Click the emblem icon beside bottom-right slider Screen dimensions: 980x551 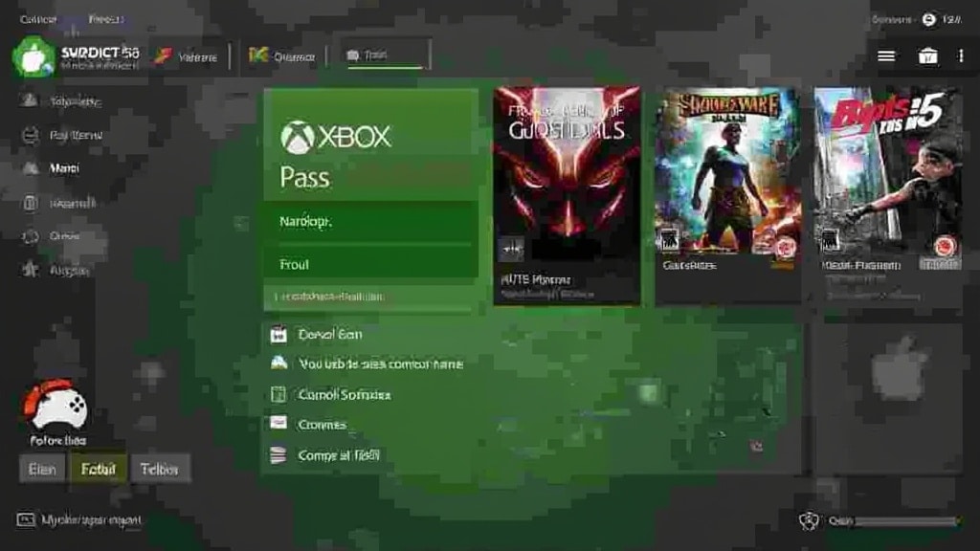pyautogui.click(x=810, y=519)
